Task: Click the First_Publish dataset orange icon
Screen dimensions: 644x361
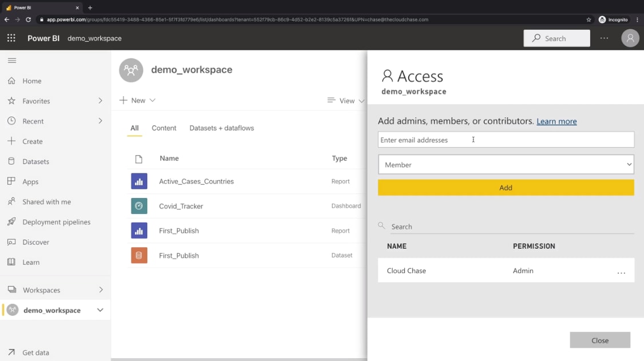Action: [139, 255]
